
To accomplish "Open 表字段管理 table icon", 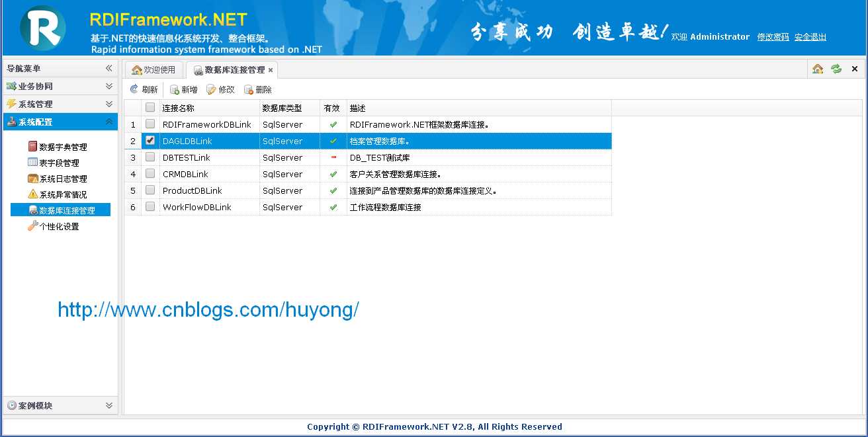I will click(x=32, y=163).
